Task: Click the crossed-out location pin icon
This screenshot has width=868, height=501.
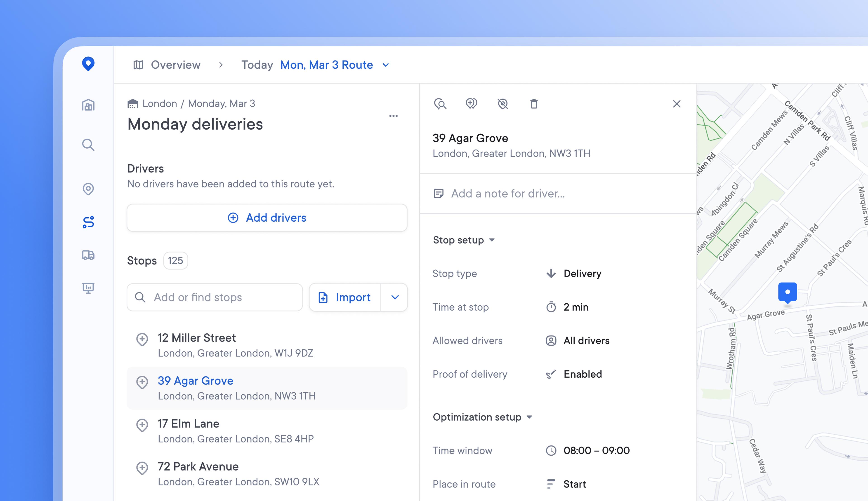Action: click(503, 104)
